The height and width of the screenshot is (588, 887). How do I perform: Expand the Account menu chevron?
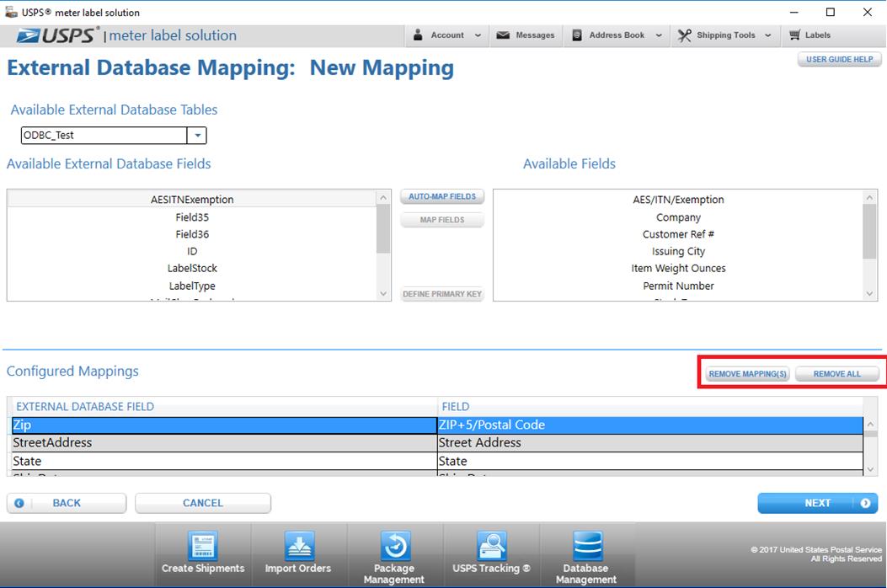tap(478, 35)
